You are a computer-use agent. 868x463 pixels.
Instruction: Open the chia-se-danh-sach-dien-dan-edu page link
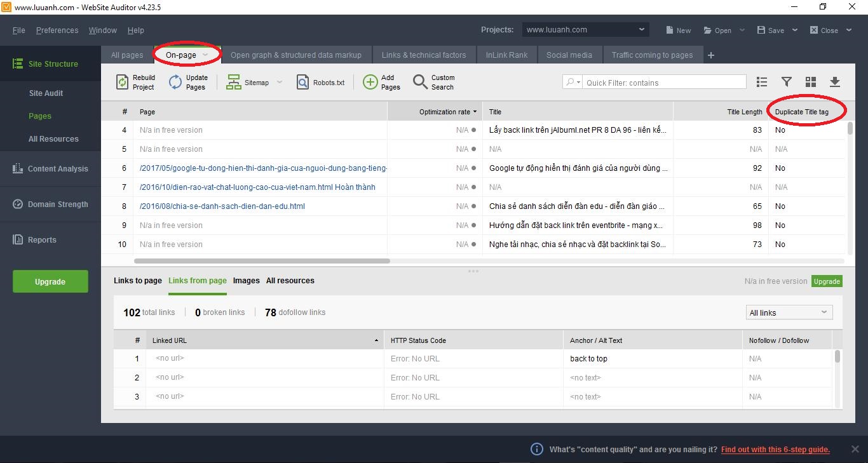pos(222,206)
